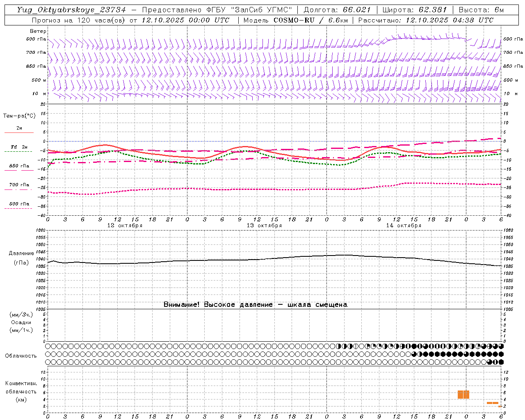Image resolution: width=525 pixels, height=420 pixels.
Task: Click the Конвективн. облачность label
Action: pos(21,388)
